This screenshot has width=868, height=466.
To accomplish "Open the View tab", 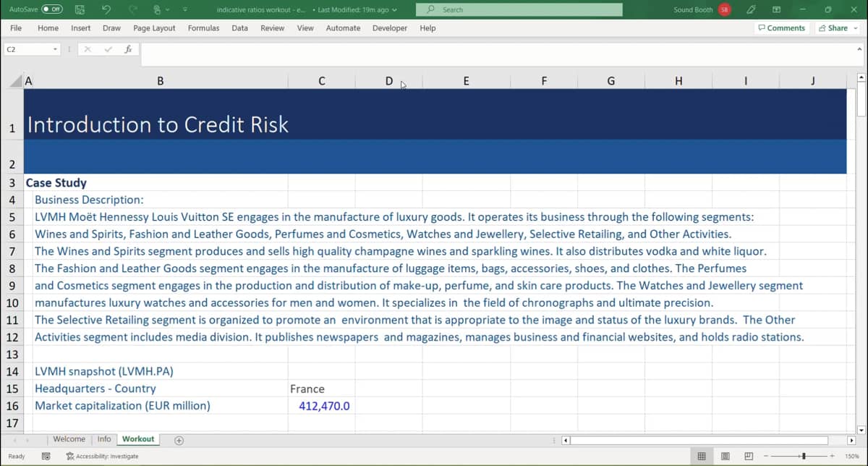I will click(305, 28).
